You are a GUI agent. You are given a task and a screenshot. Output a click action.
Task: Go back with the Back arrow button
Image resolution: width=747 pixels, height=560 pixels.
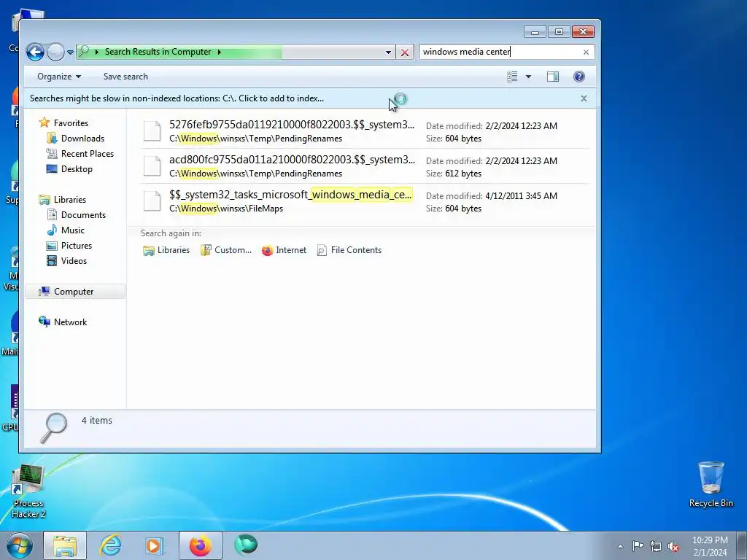tap(35, 52)
